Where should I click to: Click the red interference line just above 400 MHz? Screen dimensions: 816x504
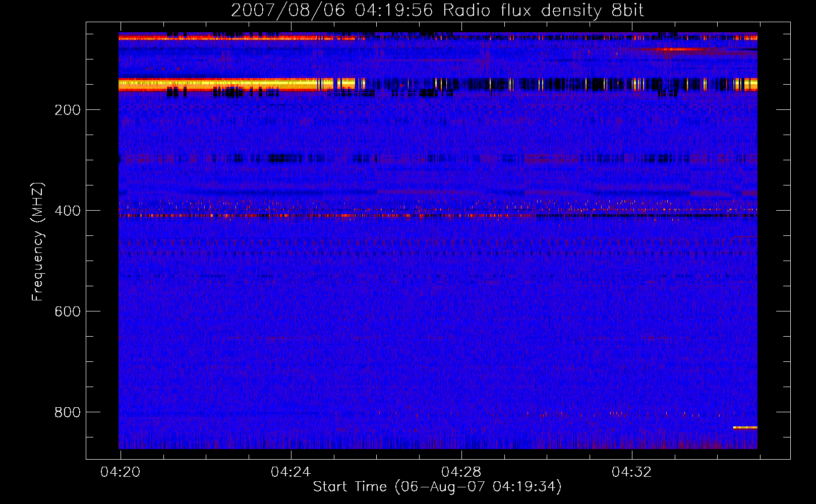(438, 215)
